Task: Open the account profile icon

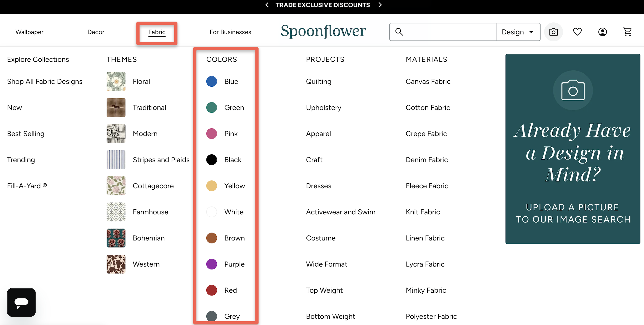Action: coord(602,32)
